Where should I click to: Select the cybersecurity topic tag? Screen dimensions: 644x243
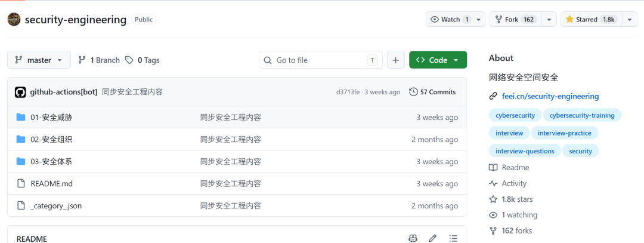(x=515, y=115)
